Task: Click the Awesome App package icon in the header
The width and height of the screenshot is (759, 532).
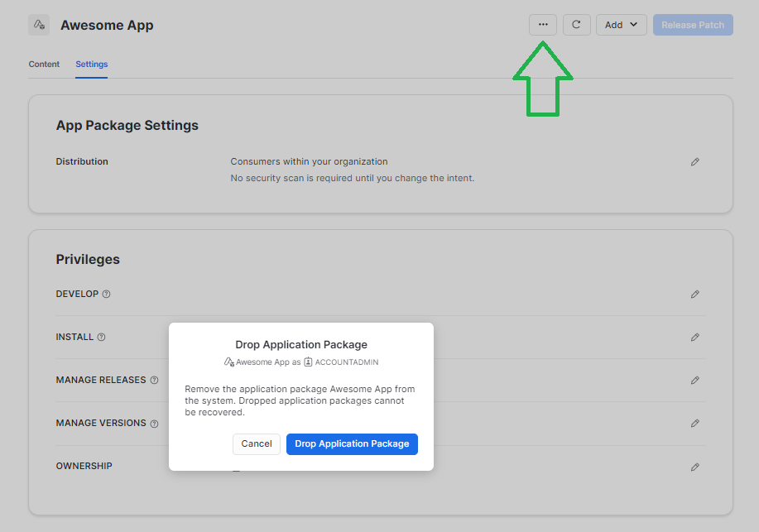Action: coord(38,25)
